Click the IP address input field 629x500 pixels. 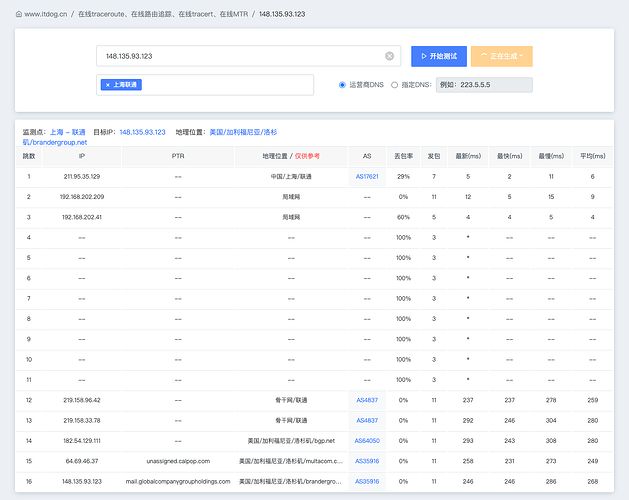248,56
